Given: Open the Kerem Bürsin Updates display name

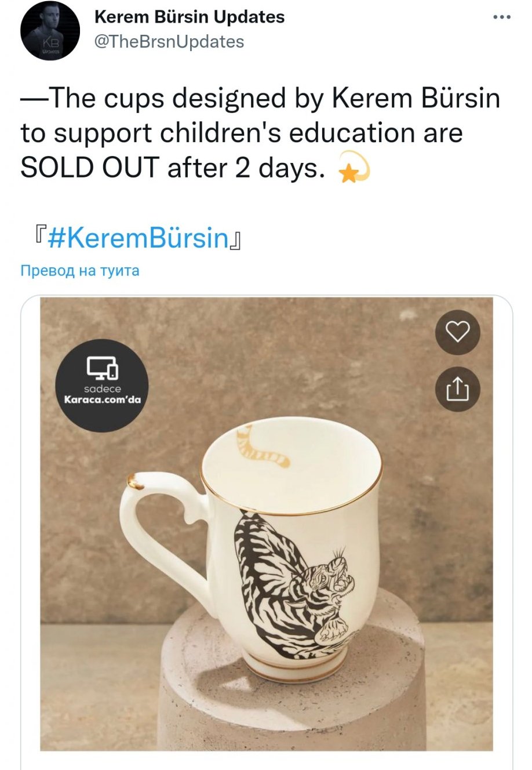Looking at the screenshot, I should pyautogui.click(x=189, y=17).
